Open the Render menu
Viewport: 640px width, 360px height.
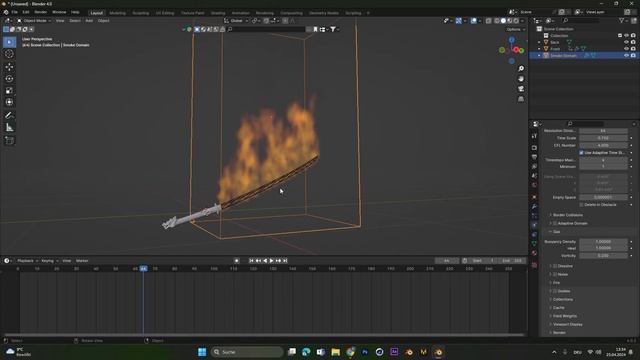[40, 12]
